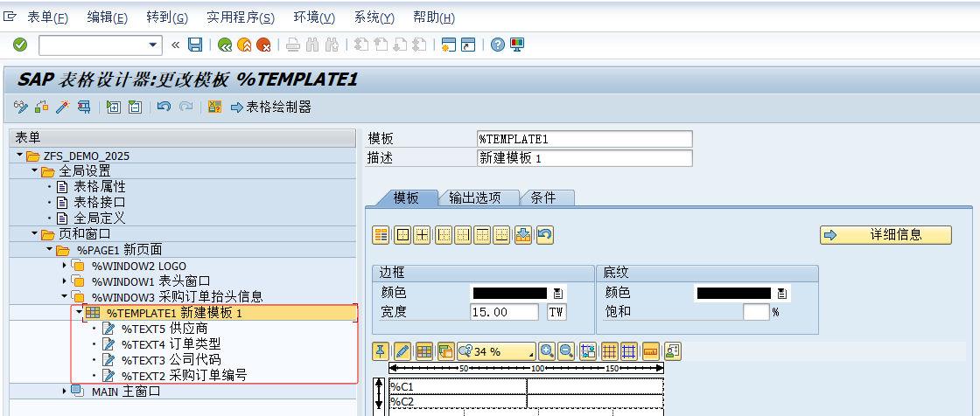Save the form with the floppy disk icon
The image size is (980, 416).
(x=195, y=45)
